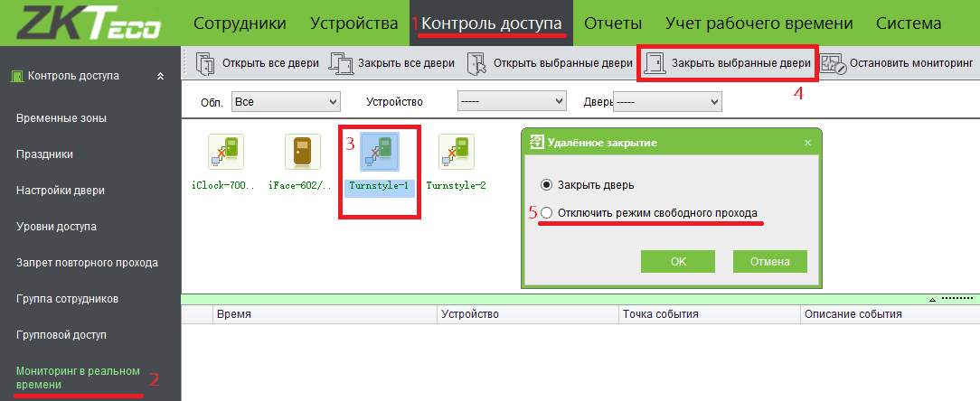Open the Устройство device dropdown
Screen dimensions: 980x401
click(512, 101)
